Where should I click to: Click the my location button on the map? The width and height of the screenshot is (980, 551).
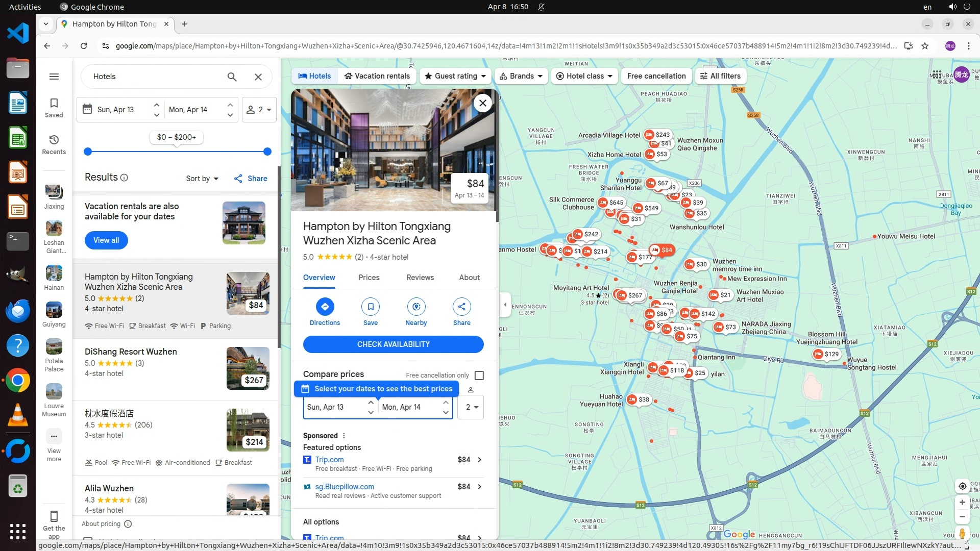point(962,486)
